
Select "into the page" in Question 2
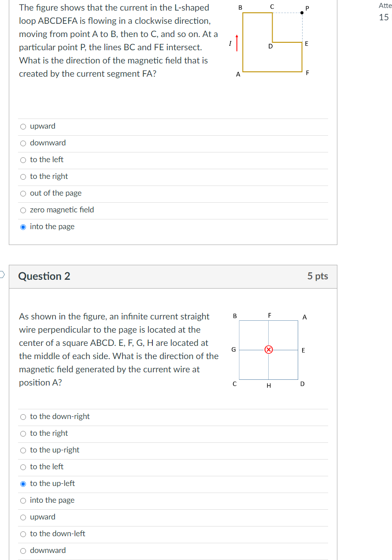pyautogui.click(x=22, y=501)
